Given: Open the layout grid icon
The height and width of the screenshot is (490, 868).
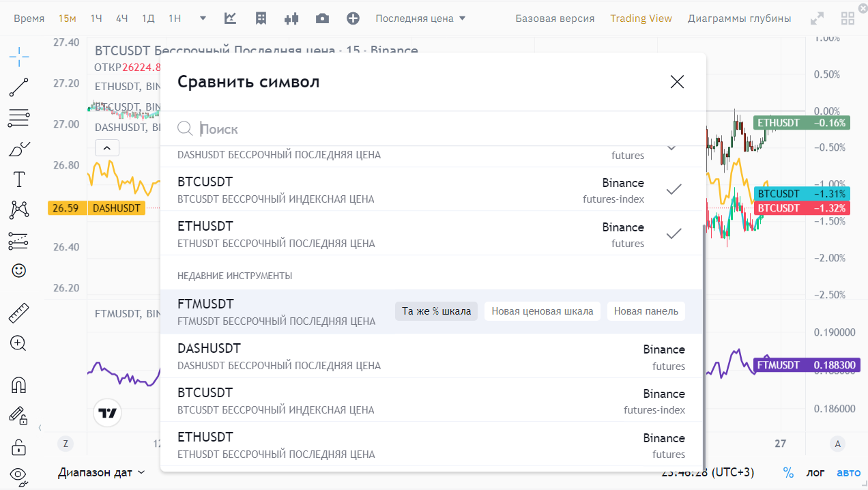Looking at the screenshot, I should [x=848, y=18].
